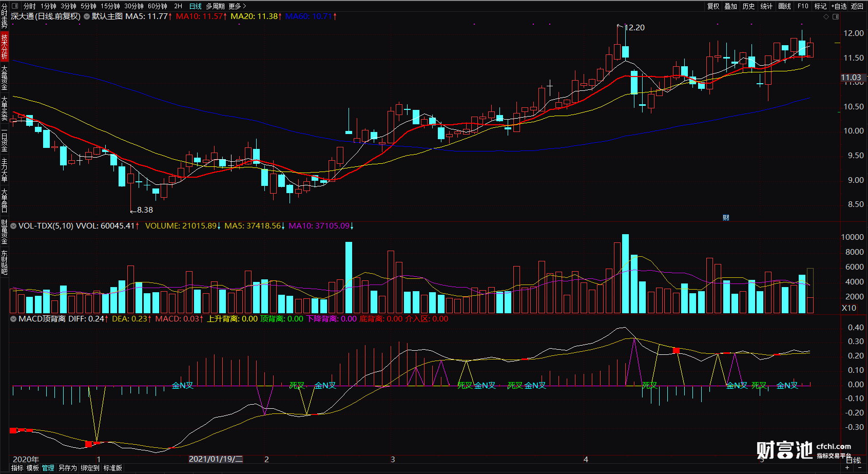Click the 复权 button
The image size is (868, 474).
click(713, 6)
